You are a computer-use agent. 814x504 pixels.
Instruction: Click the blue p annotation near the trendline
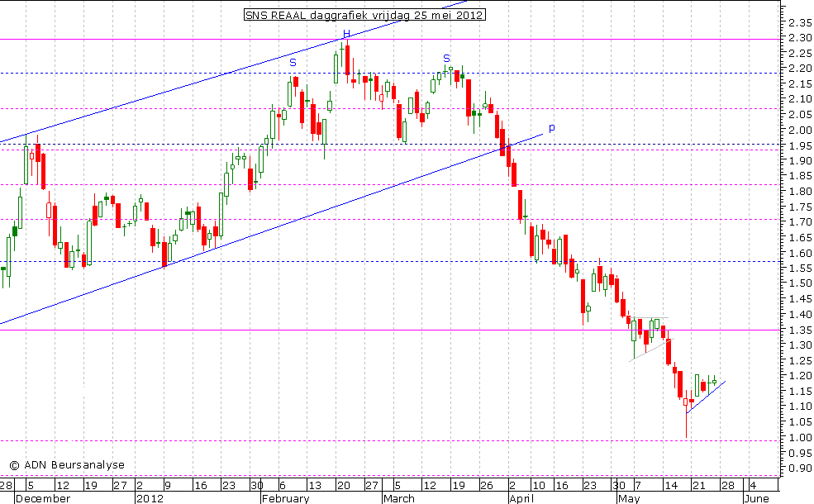(551, 128)
